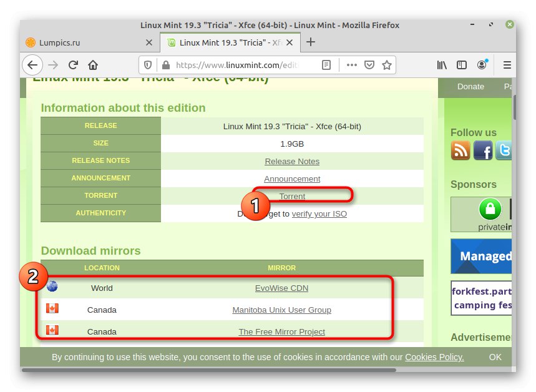
Task: Open the tracking protection shield icon
Action: tap(148, 65)
